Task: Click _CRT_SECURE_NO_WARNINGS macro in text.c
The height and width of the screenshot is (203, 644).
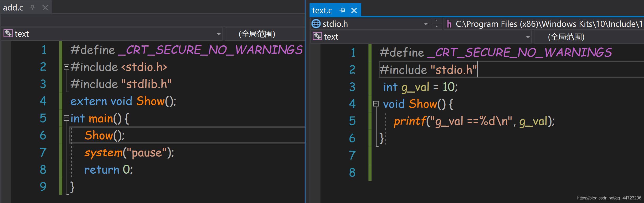Action: (x=519, y=52)
